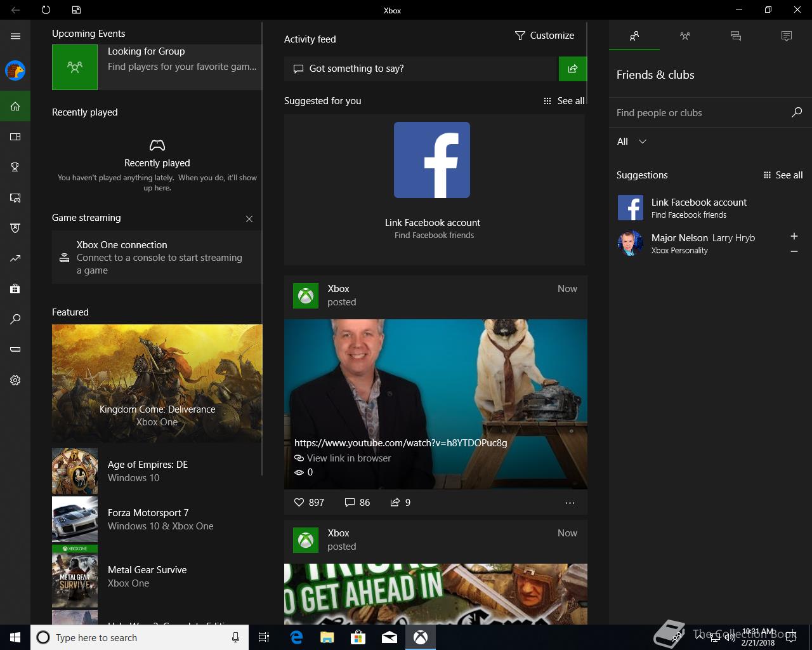Click Cortana microphone icon in taskbar
The height and width of the screenshot is (650, 812).
coord(235,637)
